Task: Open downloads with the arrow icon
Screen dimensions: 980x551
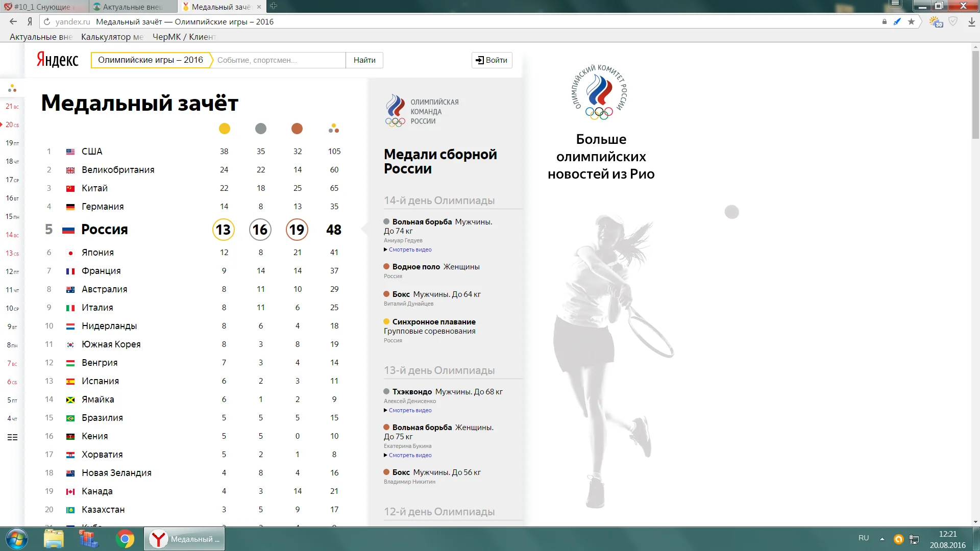Action: point(971,22)
